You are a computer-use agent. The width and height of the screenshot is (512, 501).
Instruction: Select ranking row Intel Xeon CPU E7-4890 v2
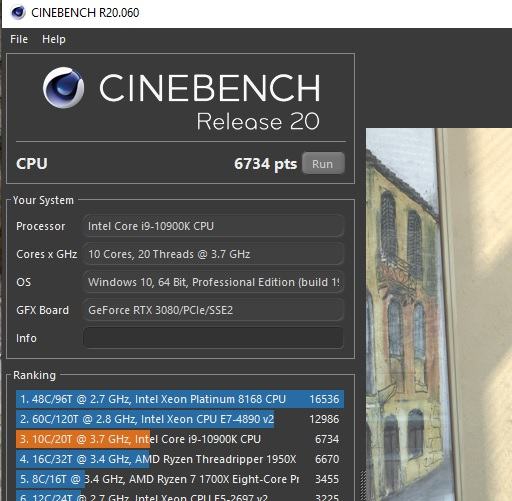tap(180, 419)
